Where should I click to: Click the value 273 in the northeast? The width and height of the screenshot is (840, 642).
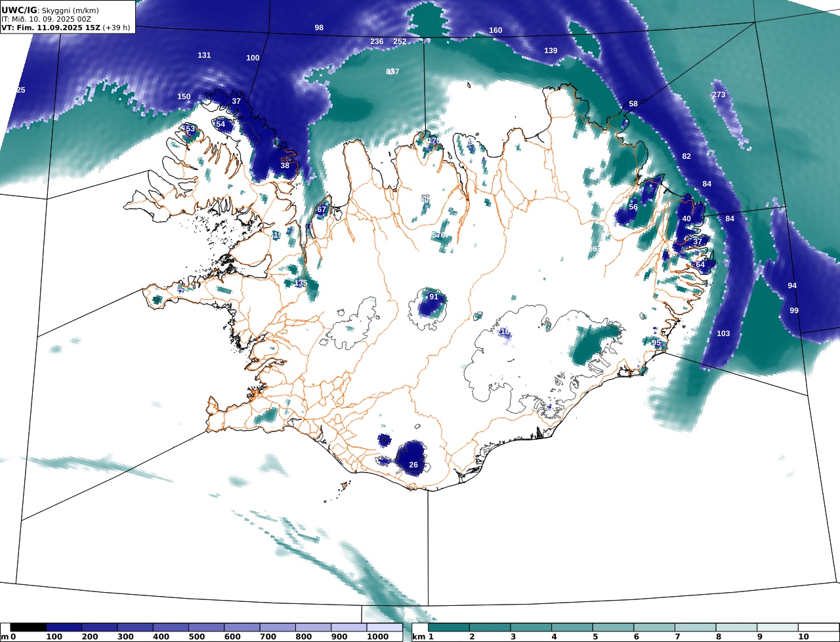tap(719, 95)
